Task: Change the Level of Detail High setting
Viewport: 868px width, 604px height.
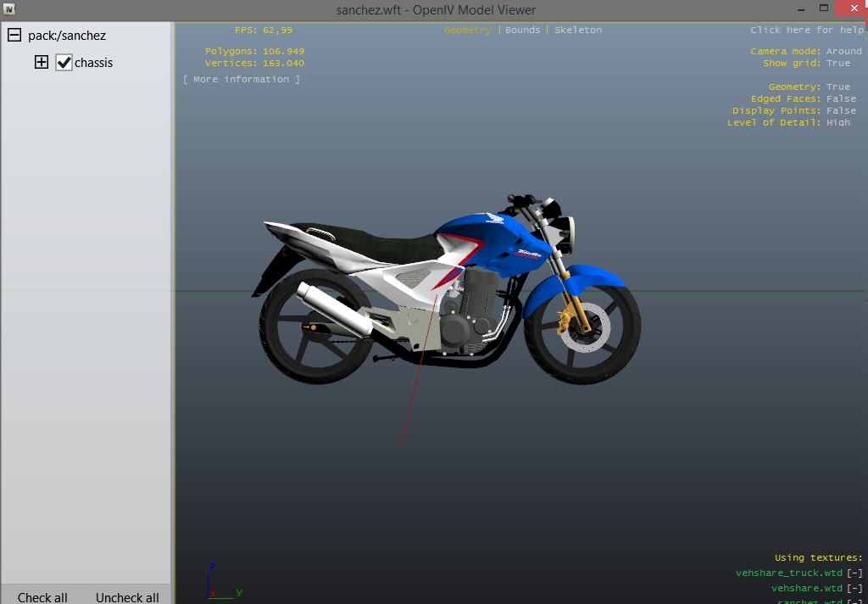Action: point(838,122)
